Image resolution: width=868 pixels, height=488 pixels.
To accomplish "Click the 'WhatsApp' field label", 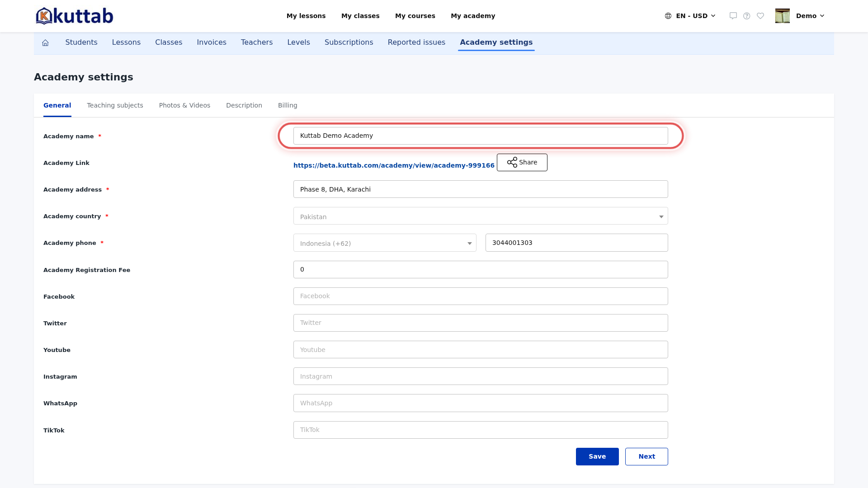I will [61, 404].
